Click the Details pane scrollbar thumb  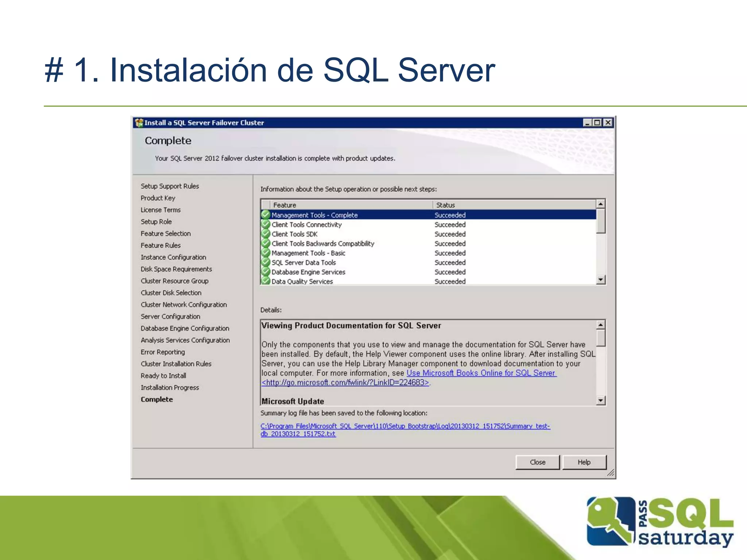(x=601, y=338)
